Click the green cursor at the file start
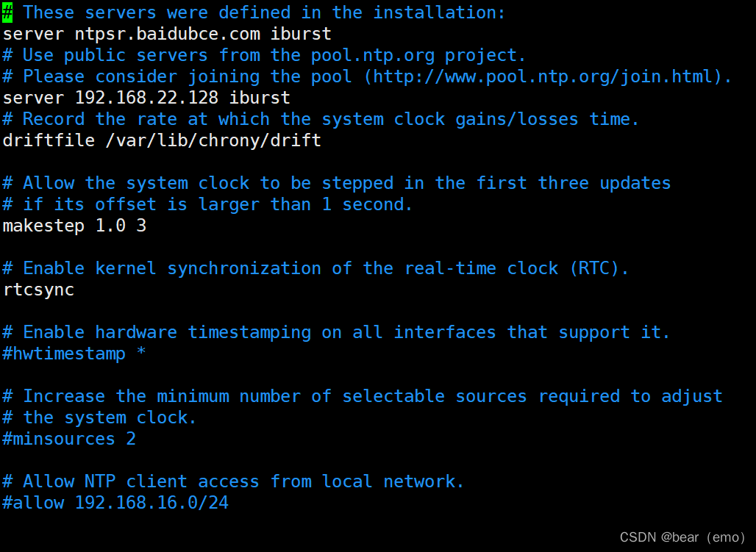Screen dimensions: 756x552 point(7,12)
